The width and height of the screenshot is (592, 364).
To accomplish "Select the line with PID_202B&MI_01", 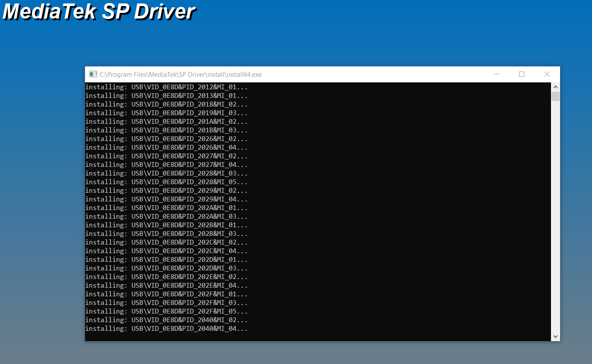I will click(x=167, y=225).
